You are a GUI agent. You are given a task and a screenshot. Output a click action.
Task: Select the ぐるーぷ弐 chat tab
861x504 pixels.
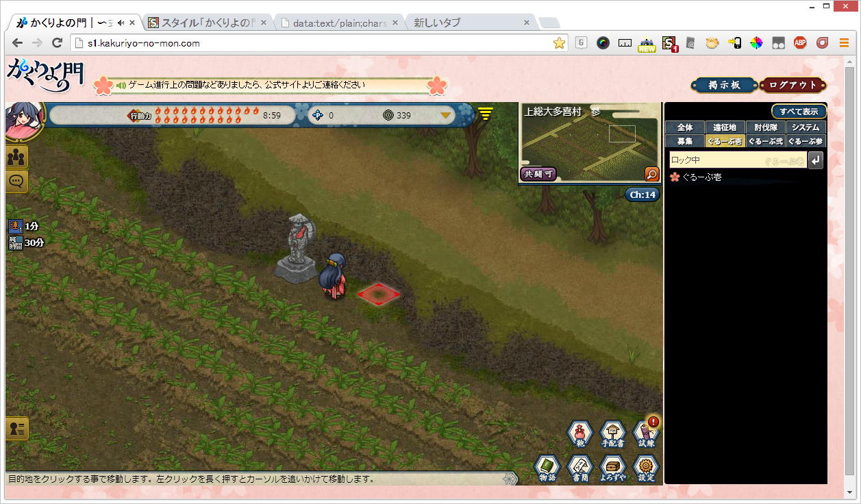(766, 141)
